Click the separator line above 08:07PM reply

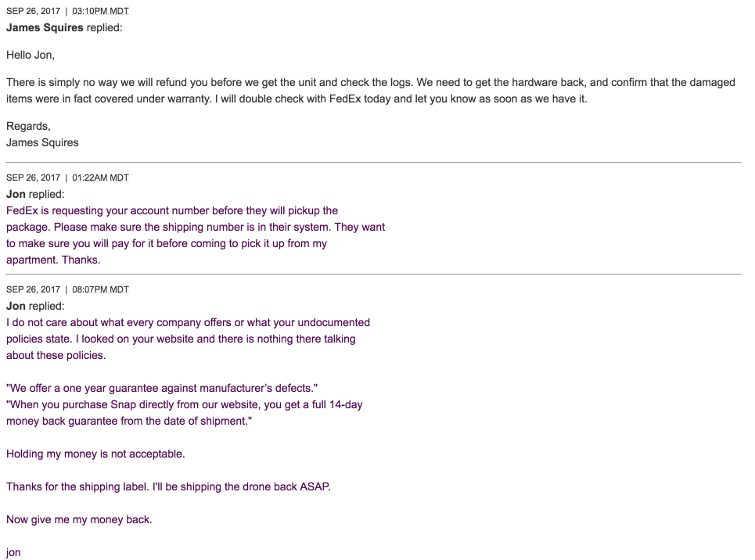(x=373, y=275)
